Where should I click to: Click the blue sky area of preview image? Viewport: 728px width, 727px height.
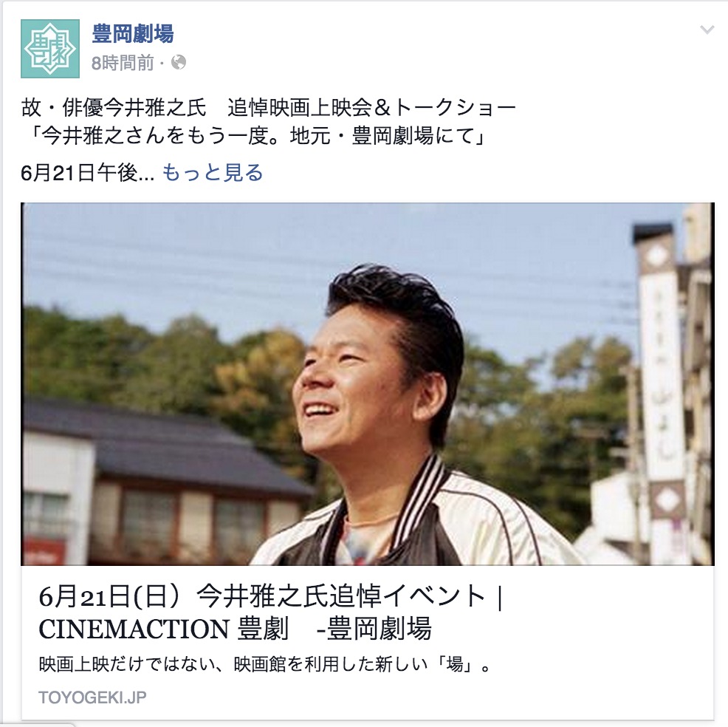(x=186, y=260)
